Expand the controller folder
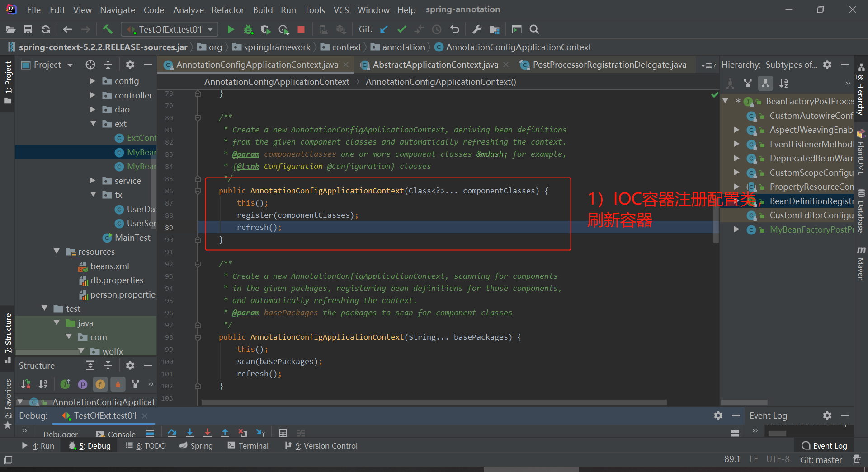 pos(93,95)
